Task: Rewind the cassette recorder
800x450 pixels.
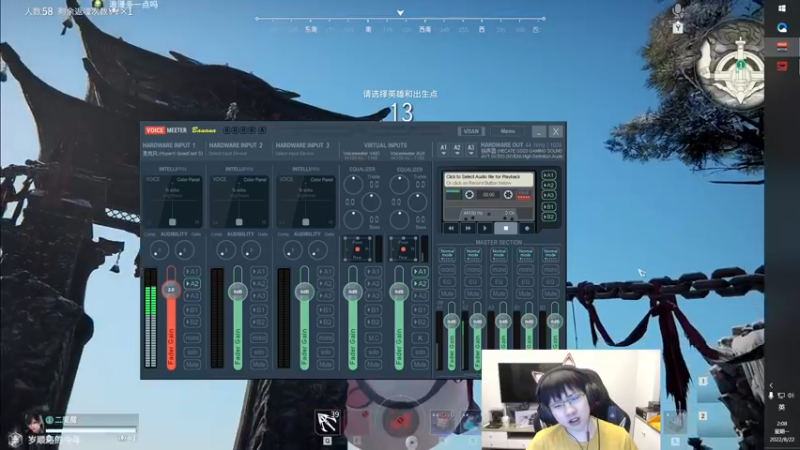Action: 451,229
